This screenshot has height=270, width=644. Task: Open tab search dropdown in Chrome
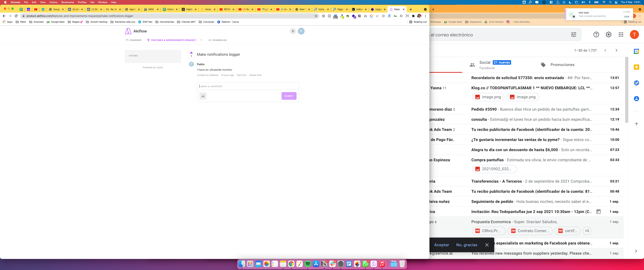425,9
